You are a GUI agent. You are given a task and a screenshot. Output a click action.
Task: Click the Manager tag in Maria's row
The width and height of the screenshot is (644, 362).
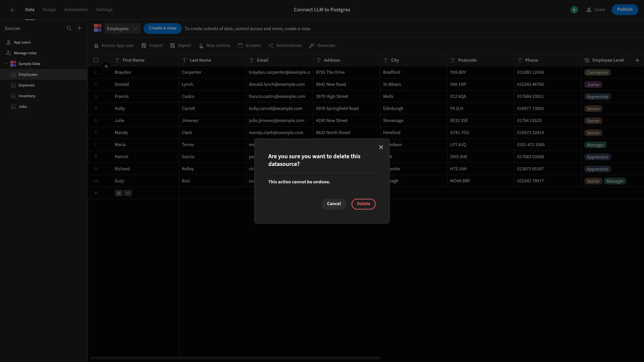[595, 145]
